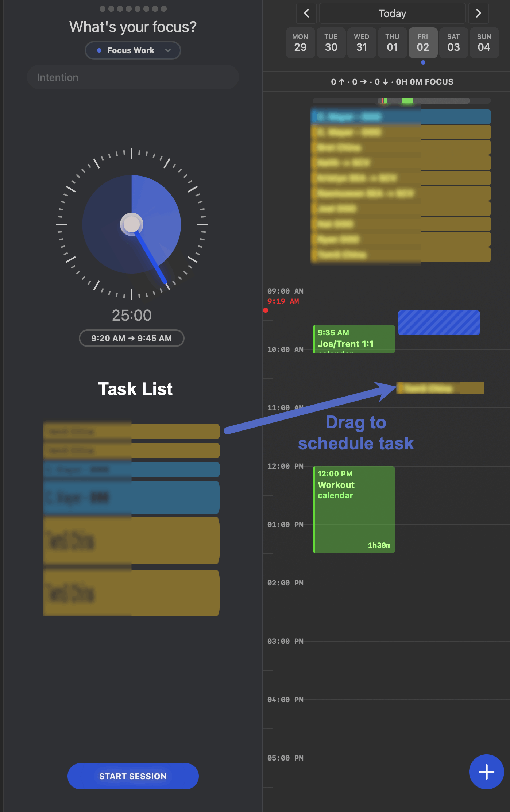Select the MON 29 day tab
Screen dimensions: 510x812
tap(300, 43)
